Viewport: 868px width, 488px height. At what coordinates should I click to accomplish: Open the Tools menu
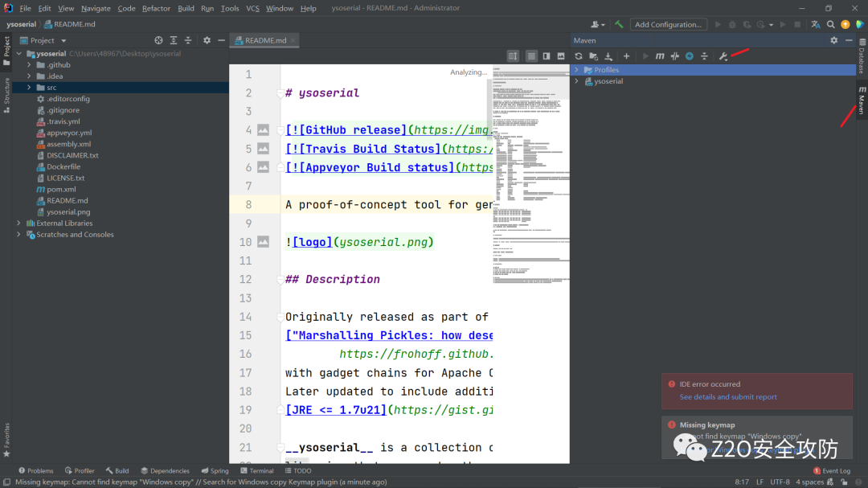(x=230, y=8)
